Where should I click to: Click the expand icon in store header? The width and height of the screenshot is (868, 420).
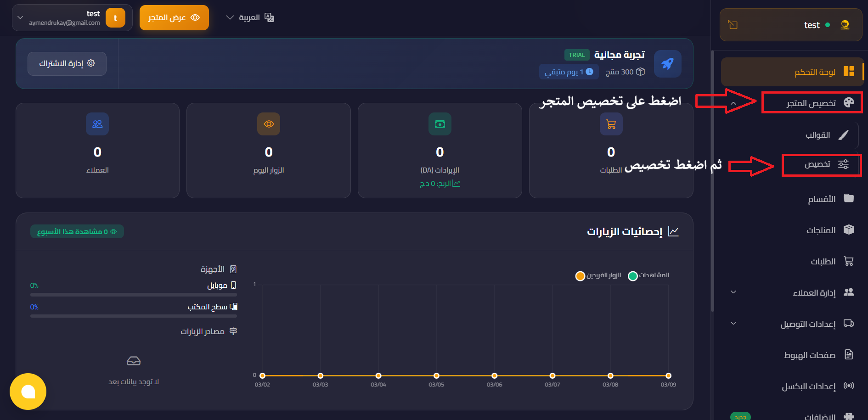pos(733,25)
